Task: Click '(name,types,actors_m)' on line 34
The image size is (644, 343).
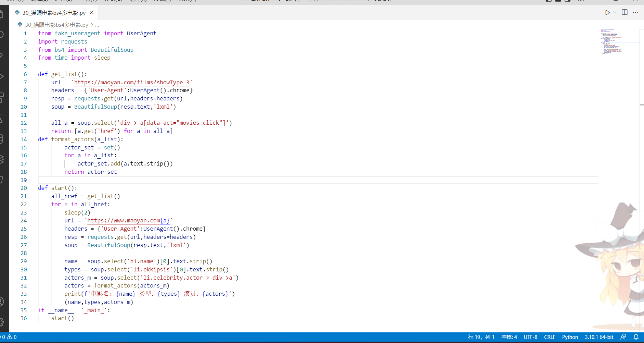Action: point(99,302)
